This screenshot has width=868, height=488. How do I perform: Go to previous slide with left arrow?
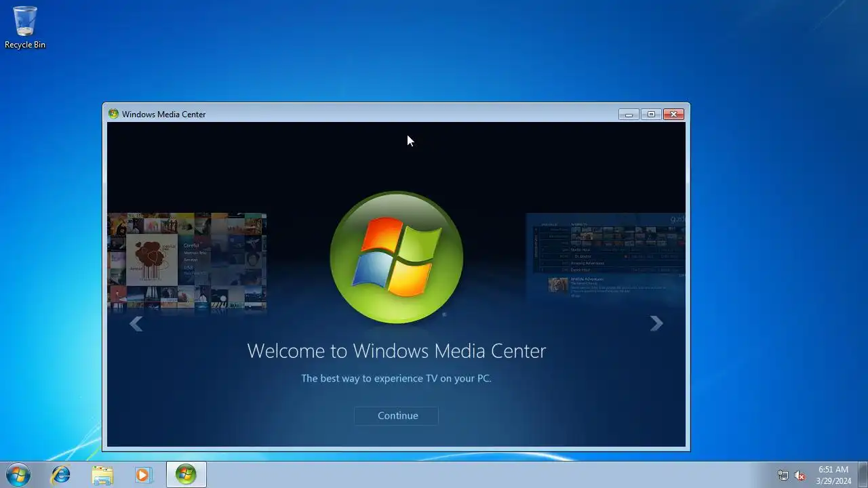click(x=136, y=324)
